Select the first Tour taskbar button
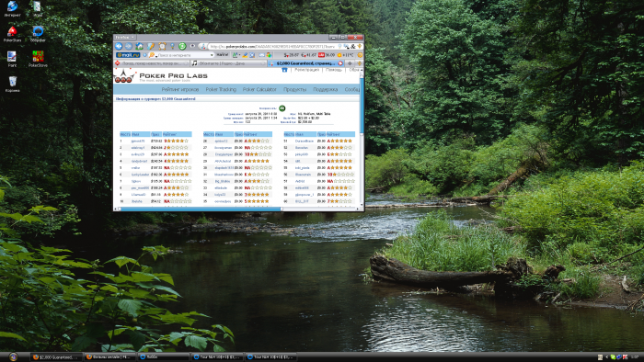 [x=217, y=357]
